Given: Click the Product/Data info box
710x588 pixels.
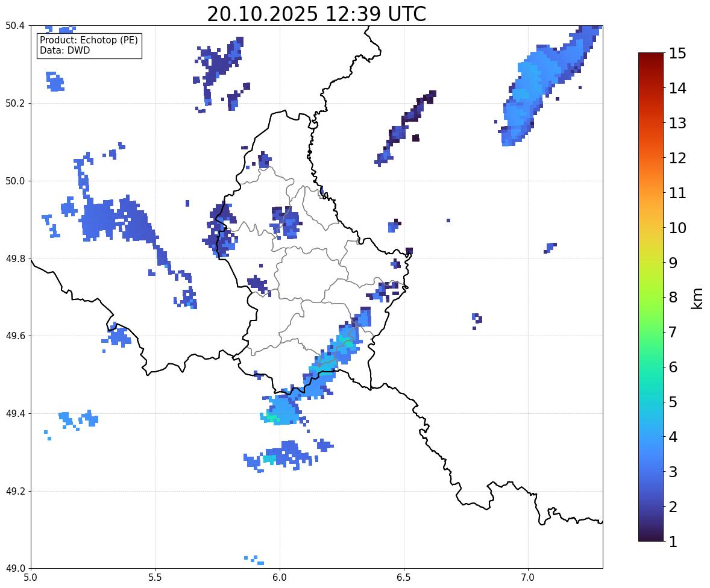Looking at the screenshot, I should pyautogui.click(x=90, y=45).
